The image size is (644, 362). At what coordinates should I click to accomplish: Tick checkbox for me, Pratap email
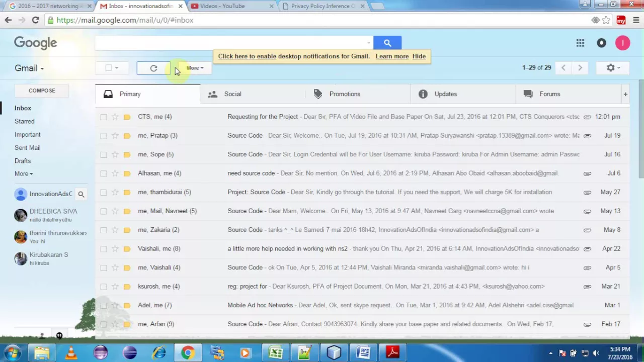103,136
